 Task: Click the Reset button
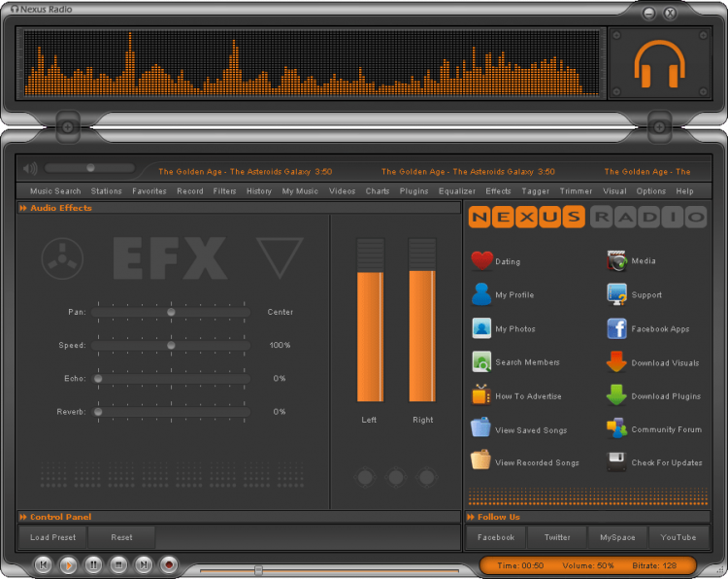121,537
